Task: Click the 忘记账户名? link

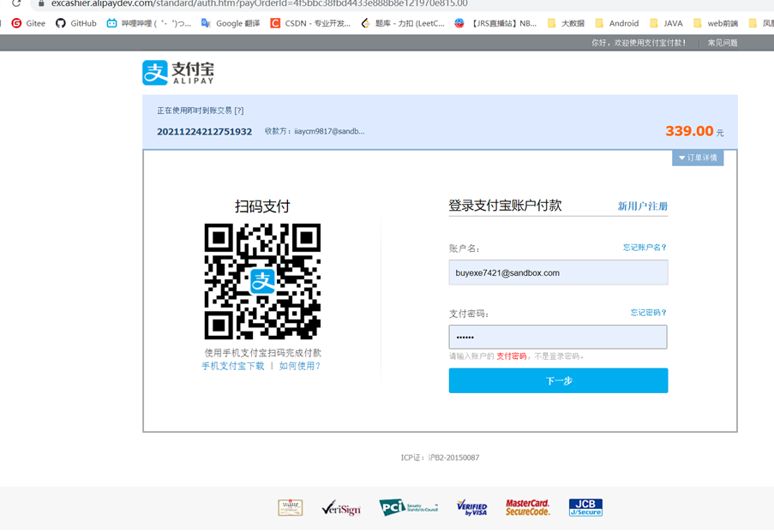Action: tap(645, 248)
